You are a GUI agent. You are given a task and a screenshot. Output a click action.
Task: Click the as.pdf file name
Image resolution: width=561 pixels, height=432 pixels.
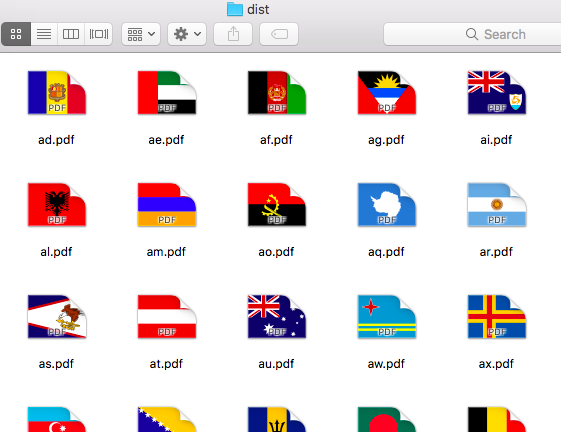(x=56, y=364)
